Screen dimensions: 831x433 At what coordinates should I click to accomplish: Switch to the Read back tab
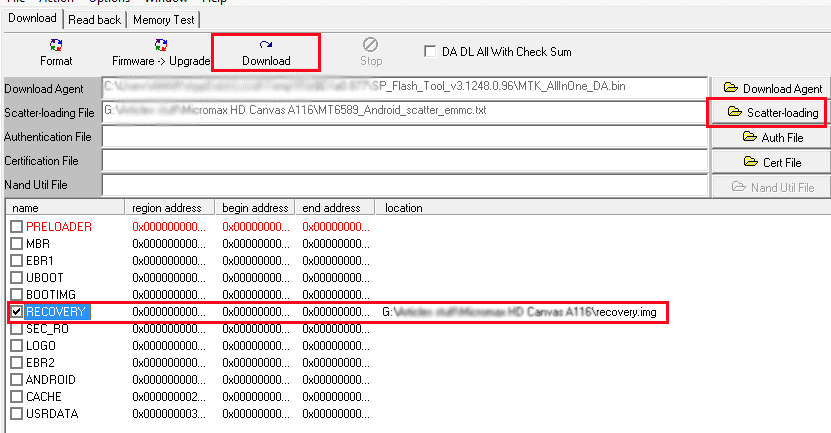tap(94, 20)
